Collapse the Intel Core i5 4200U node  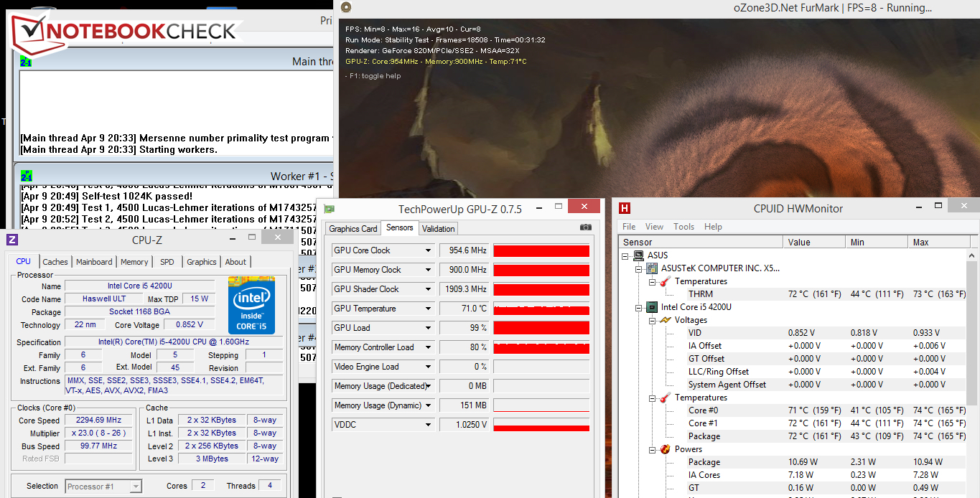pyautogui.click(x=640, y=307)
